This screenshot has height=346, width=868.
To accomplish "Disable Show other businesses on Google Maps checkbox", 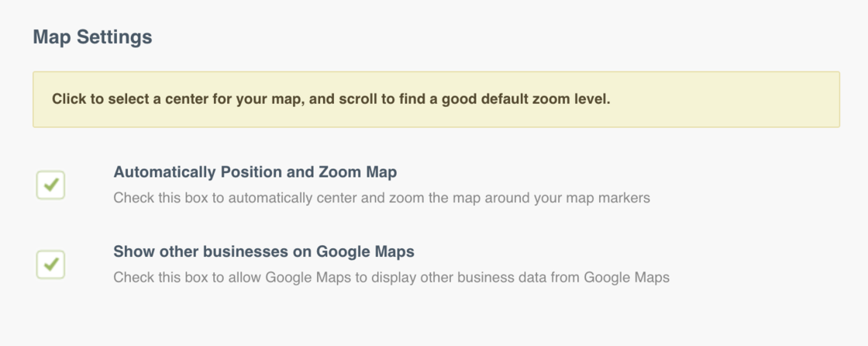I will [50, 265].
